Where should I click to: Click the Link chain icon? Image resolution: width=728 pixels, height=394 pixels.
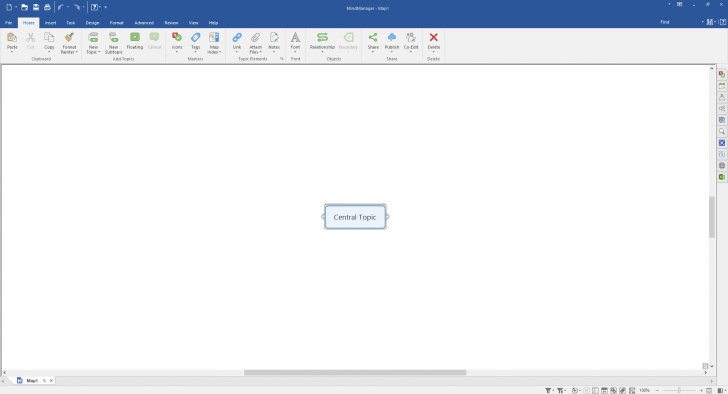[237, 37]
